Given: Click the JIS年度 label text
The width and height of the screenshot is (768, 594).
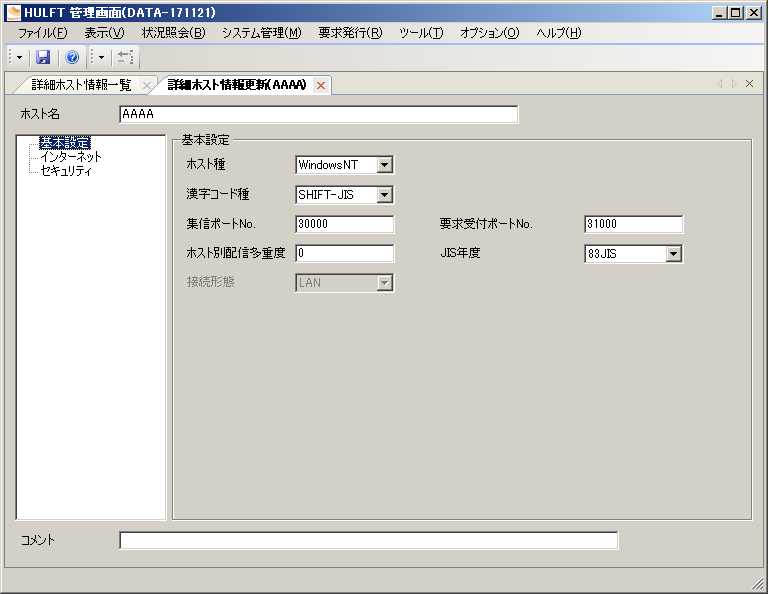Looking at the screenshot, I should (x=460, y=253).
